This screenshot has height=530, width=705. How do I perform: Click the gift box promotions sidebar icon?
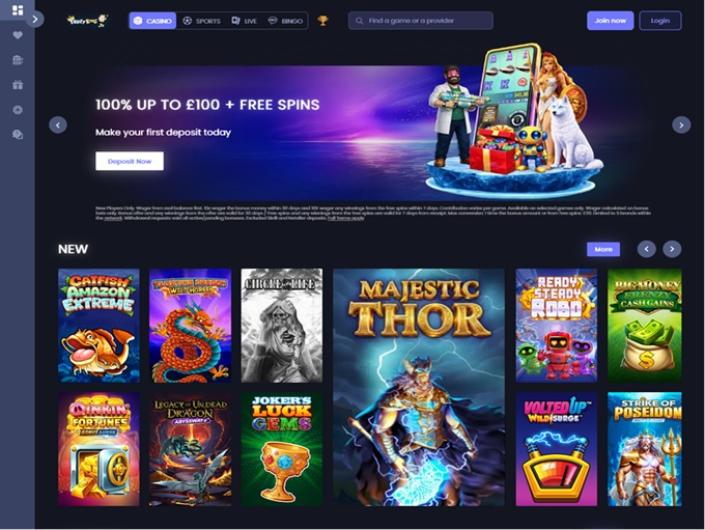[x=18, y=85]
